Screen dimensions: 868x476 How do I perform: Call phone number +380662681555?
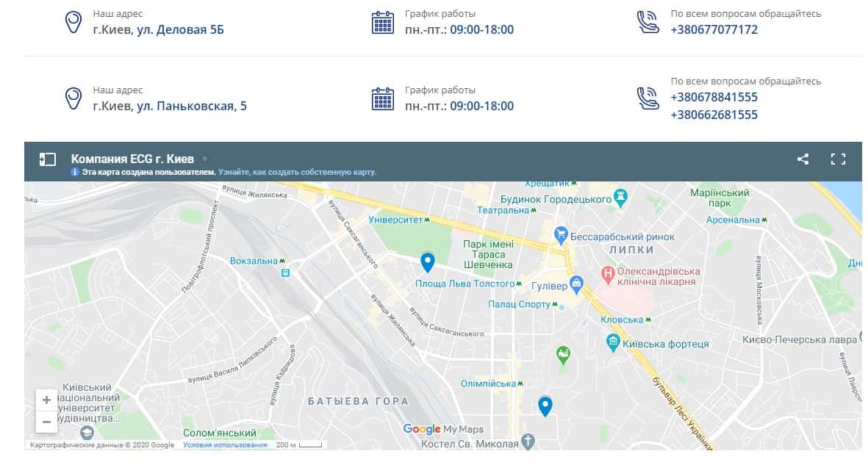[714, 115]
